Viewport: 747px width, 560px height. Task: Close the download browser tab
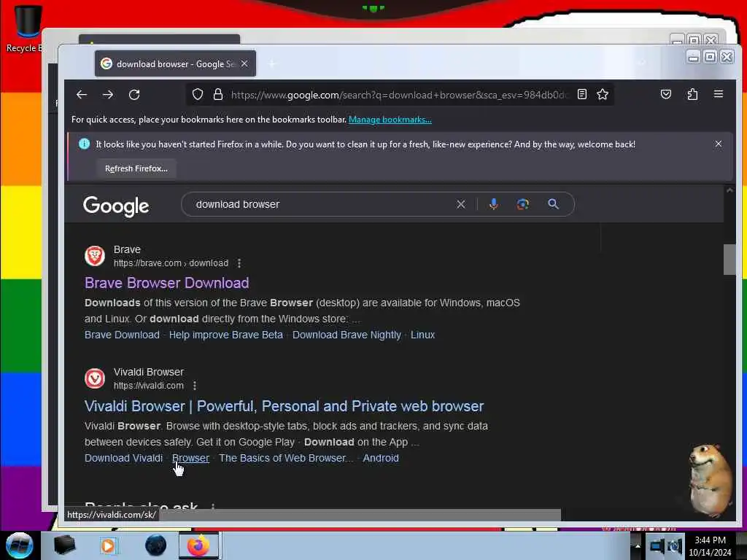244,63
